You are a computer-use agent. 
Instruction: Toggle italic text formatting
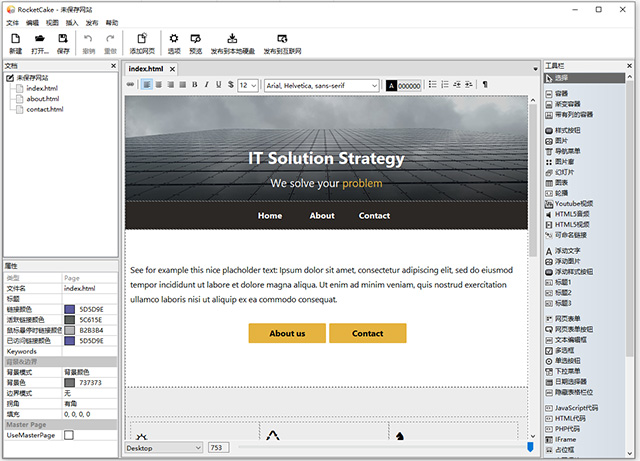click(x=205, y=85)
